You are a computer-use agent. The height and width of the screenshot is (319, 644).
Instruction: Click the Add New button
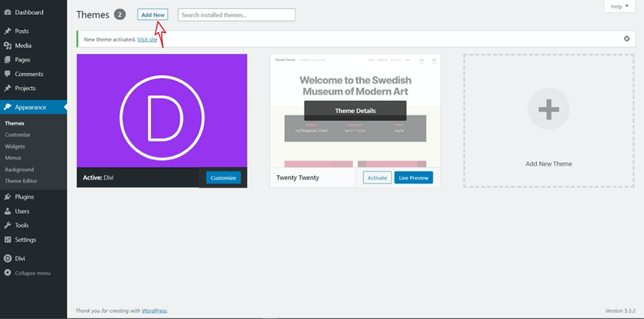(153, 15)
